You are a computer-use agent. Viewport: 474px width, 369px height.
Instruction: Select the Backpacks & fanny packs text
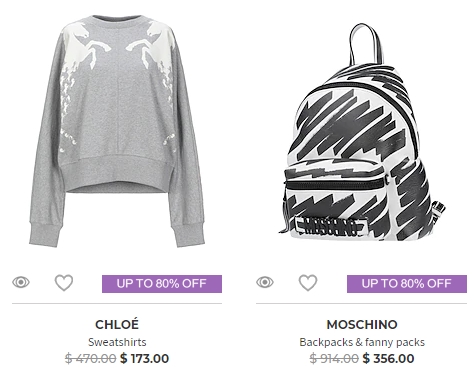click(x=362, y=342)
